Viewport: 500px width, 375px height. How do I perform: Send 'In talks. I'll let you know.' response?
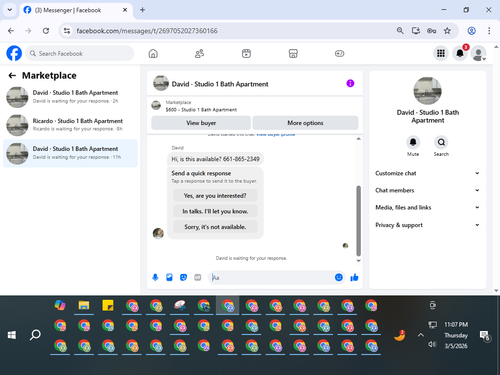pos(215,211)
